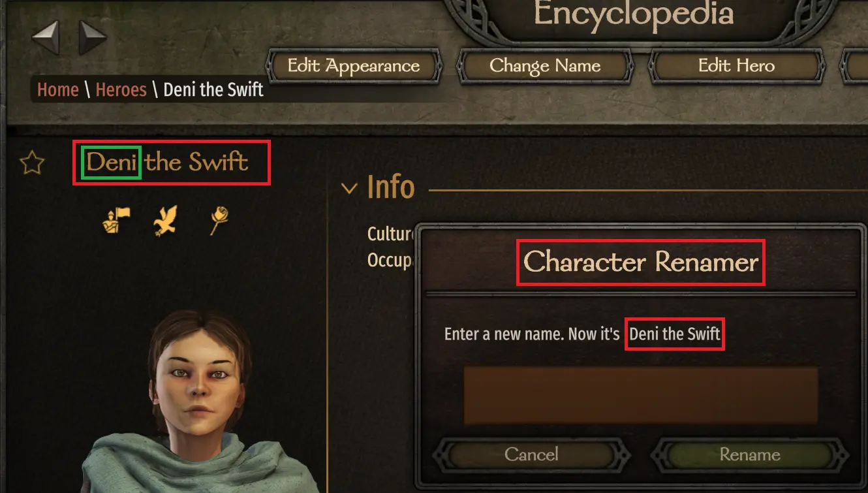Go to Heroes in the breadcrumb
Screen dimensions: 868x493
click(x=121, y=89)
